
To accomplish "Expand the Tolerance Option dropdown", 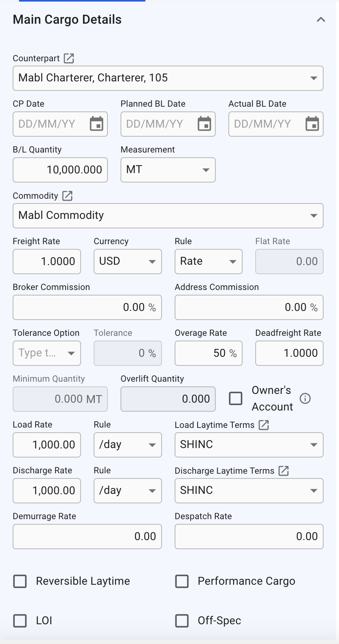I will [71, 353].
